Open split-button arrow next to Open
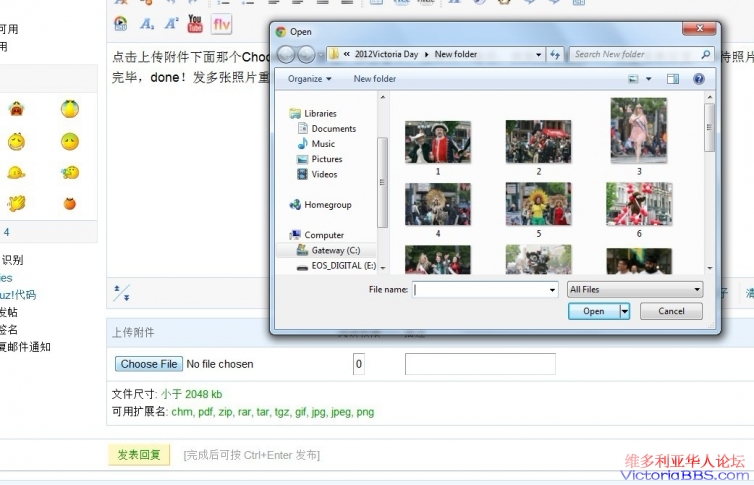The image size is (754, 485). click(626, 311)
